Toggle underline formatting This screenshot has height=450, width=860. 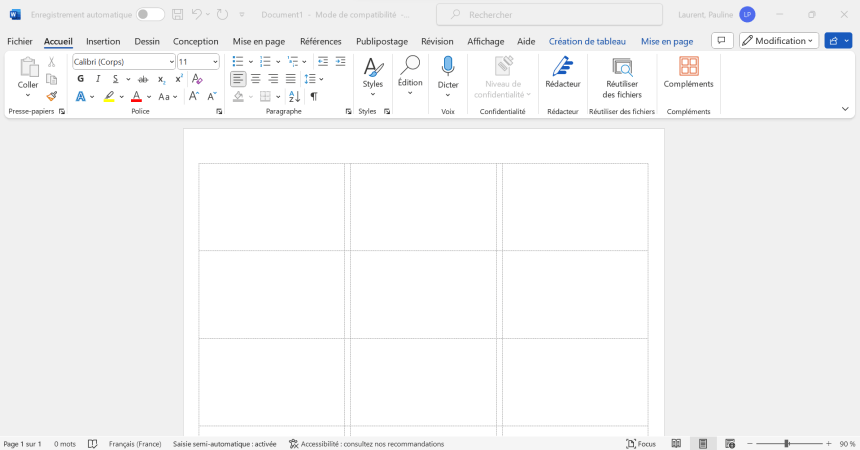coord(115,79)
